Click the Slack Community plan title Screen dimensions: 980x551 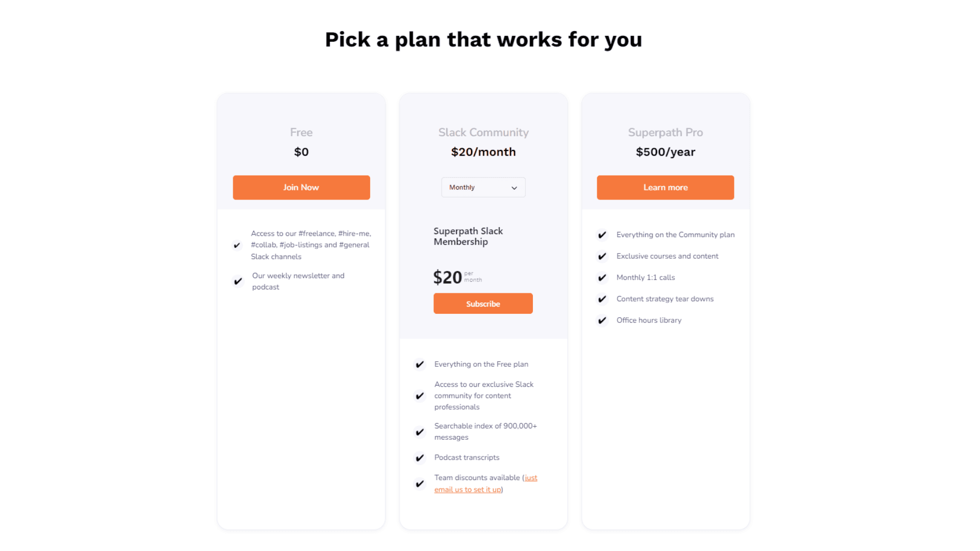point(483,133)
